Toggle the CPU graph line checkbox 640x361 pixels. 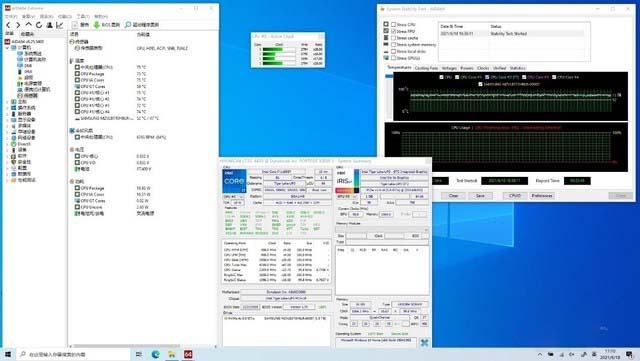coord(441,77)
